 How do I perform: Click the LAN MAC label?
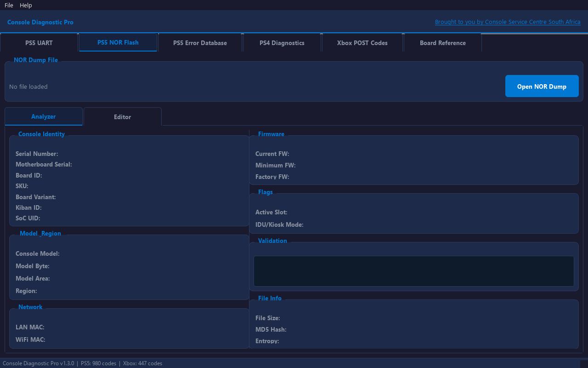coord(30,327)
